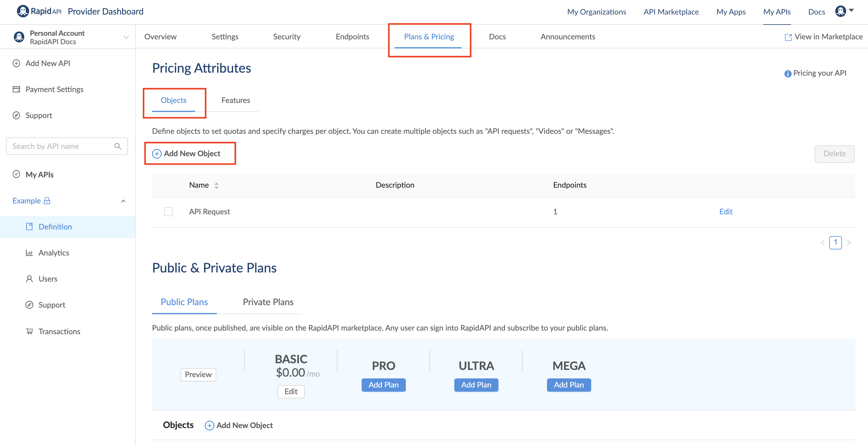Viewport: 868px width, 445px height.
Task: Open Transactions cart icon in sidebar
Action: tap(29, 331)
